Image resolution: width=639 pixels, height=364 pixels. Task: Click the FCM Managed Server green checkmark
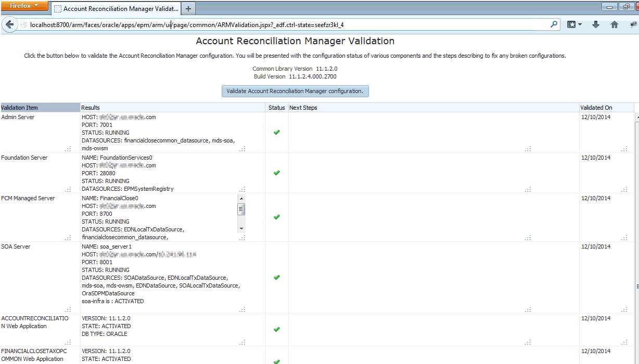tap(277, 217)
